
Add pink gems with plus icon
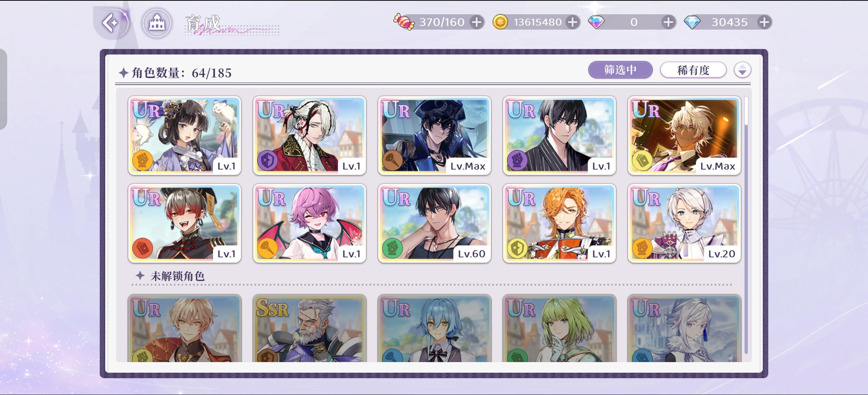tap(668, 22)
